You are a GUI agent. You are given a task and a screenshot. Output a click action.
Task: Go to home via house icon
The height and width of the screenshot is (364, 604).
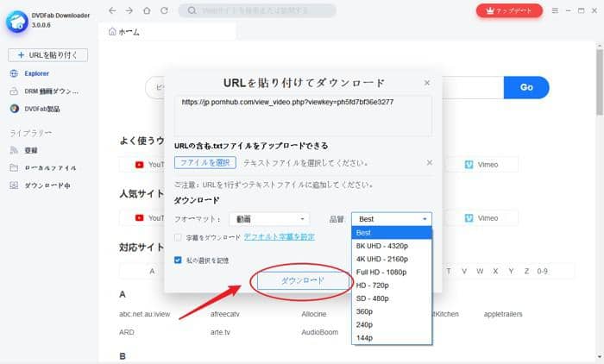coord(145,10)
